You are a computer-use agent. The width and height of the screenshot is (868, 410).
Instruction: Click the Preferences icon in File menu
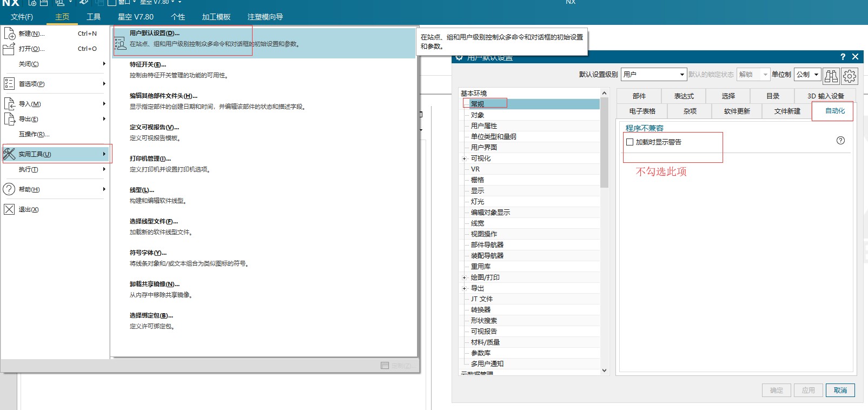click(9, 83)
